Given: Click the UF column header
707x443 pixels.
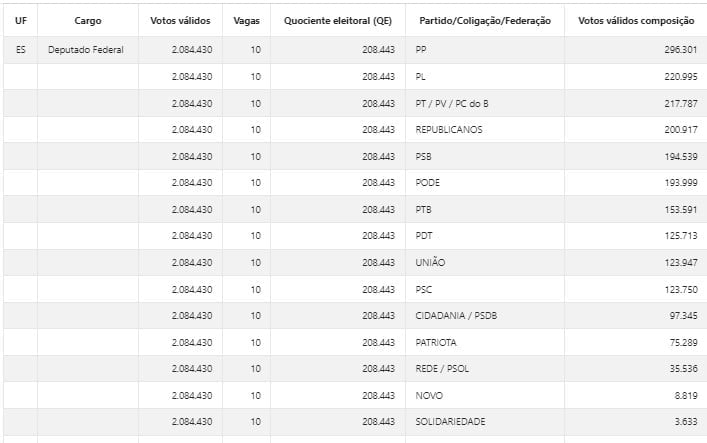Looking at the screenshot, I should 20,20.
